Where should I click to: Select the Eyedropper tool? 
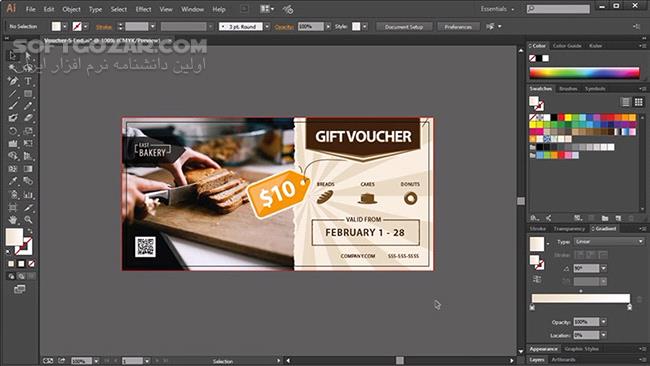[x=13, y=182]
